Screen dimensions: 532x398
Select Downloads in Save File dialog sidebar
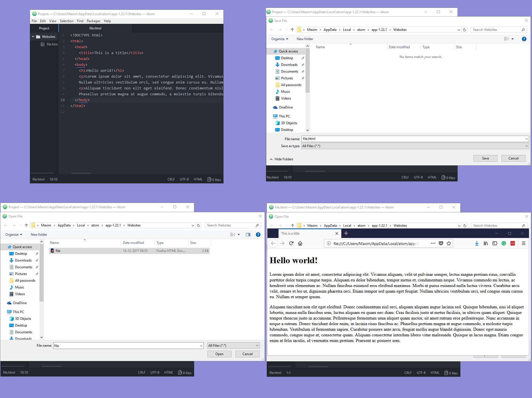coord(289,65)
